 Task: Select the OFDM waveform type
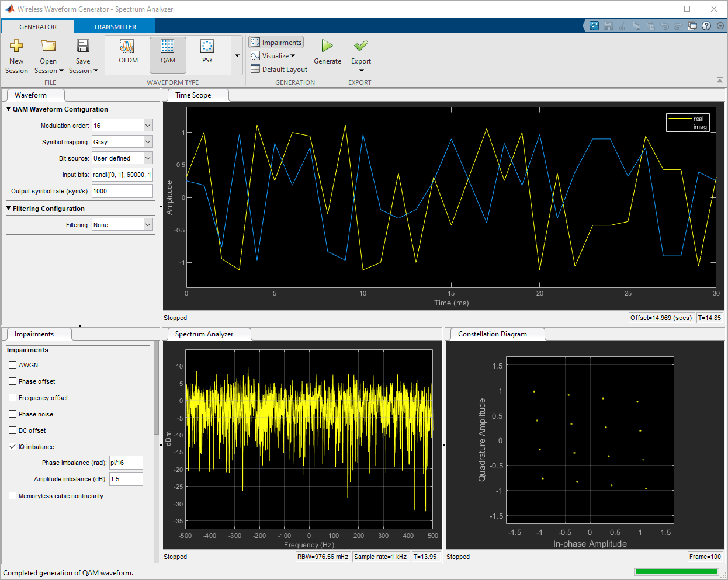point(127,53)
